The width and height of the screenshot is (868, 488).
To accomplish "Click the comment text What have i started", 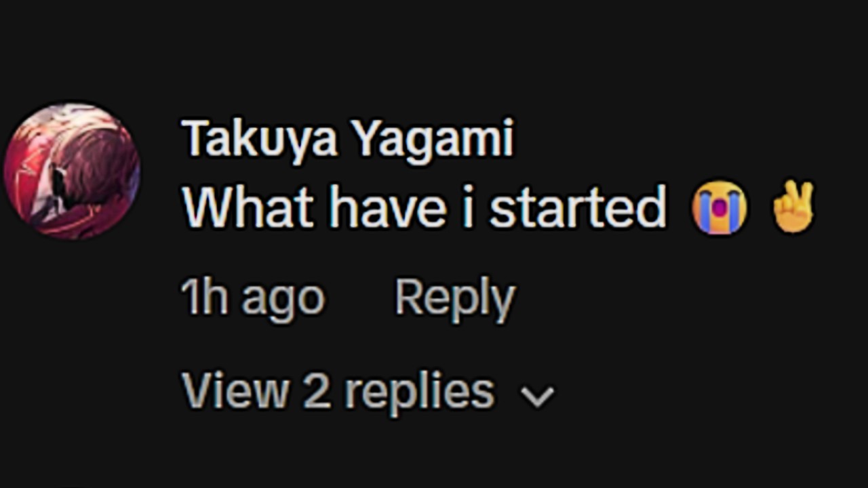I will [x=425, y=207].
